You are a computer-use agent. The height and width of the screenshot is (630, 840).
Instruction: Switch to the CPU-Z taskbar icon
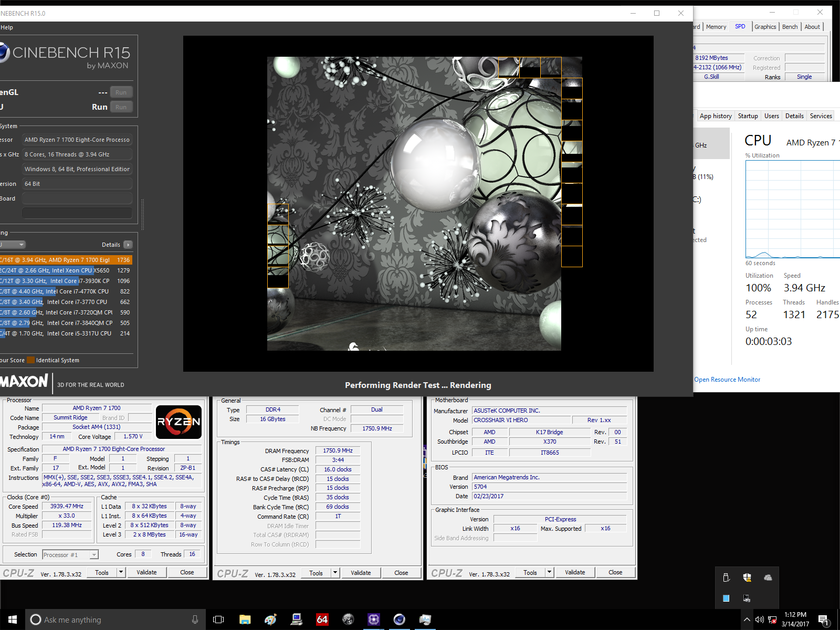373,619
